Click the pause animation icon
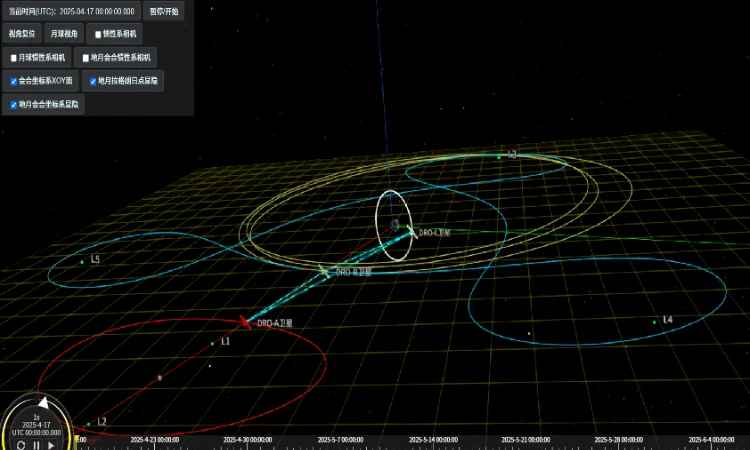Image resolution: width=750 pixels, height=450 pixels. (36, 445)
